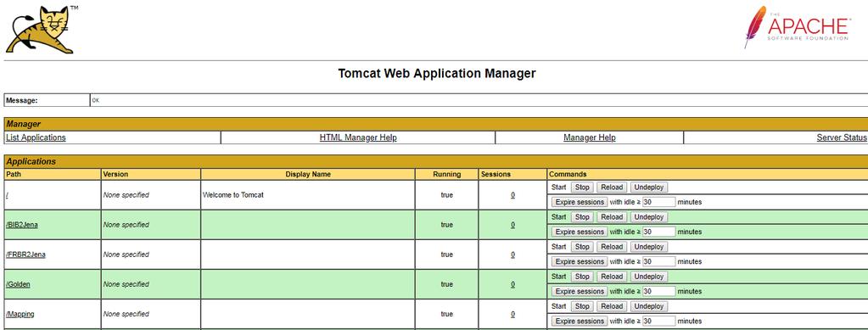Click the Running column header
Viewport: 868px width, 330px height.
[x=447, y=174]
